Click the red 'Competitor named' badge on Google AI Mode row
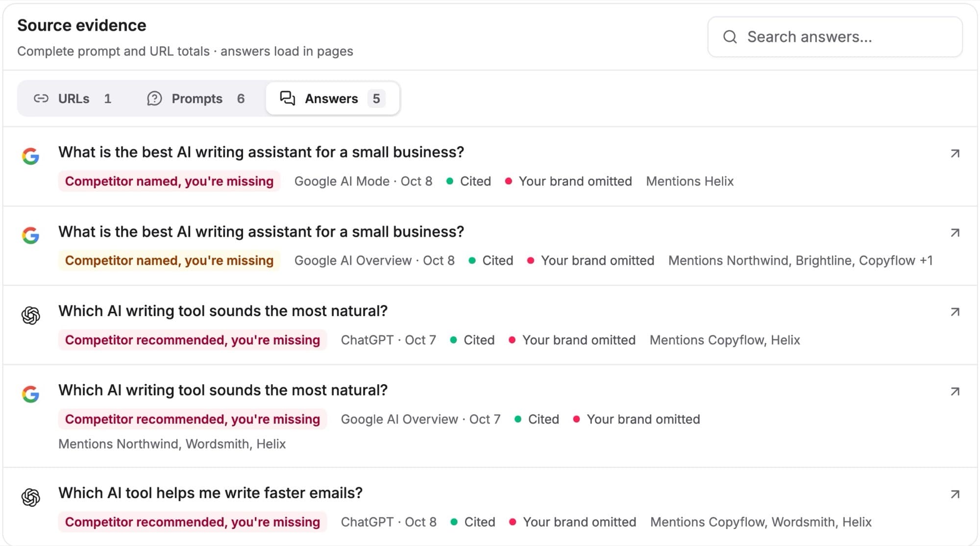This screenshot has width=980, height=546. point(169,181)
